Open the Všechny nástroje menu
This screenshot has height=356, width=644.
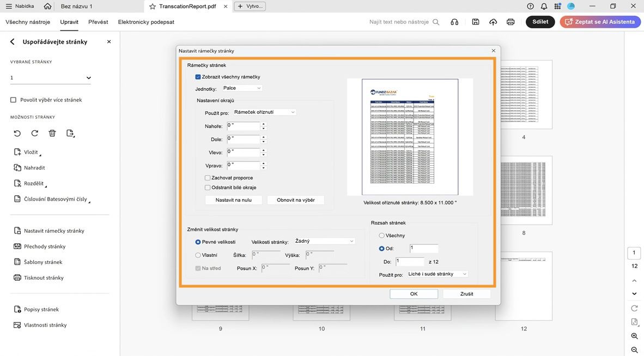click(x=28, y=22)
